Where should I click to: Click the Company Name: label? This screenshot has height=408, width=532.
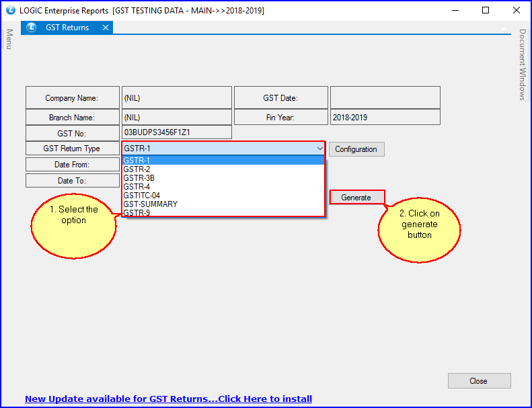click(x=72, y=97)
